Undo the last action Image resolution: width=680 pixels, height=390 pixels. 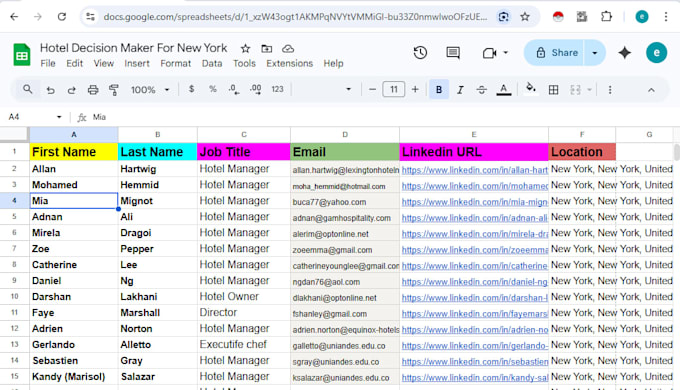coord(51,90)
